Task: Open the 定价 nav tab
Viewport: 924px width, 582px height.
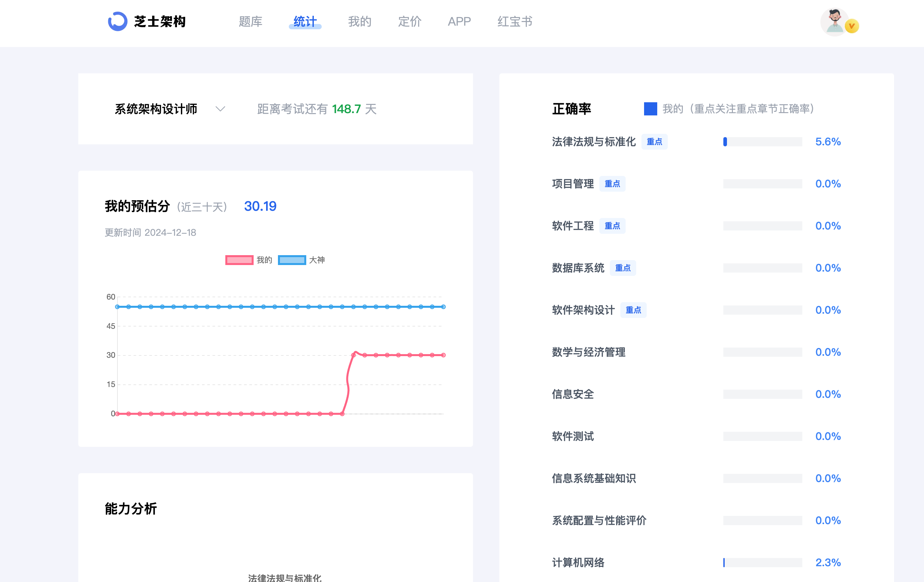Action: [410, 21]
